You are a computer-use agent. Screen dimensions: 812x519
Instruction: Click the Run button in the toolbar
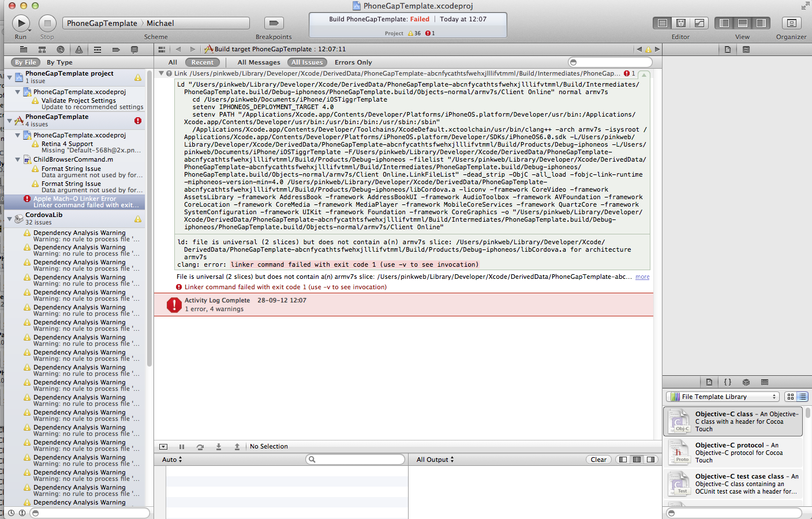(x=21, y=23)
